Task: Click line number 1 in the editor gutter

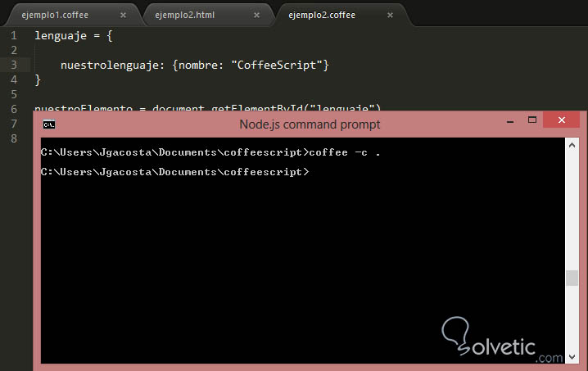Action: (x=14, y=36)
